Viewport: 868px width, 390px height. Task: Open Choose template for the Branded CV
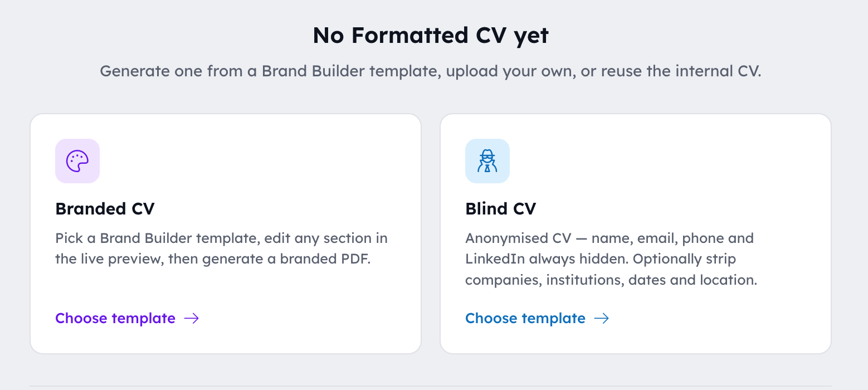[x=115, y=318]
